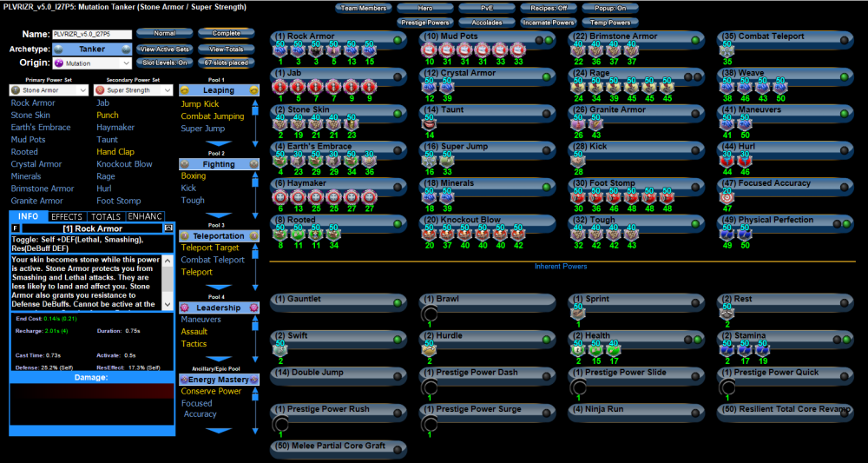Switch to the EFFECTS tab
Screen dimensions: 868x463
pos(67,216)
